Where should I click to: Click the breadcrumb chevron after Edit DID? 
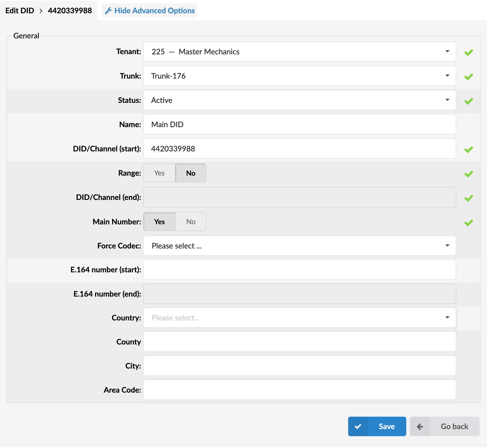pos(41,11)
